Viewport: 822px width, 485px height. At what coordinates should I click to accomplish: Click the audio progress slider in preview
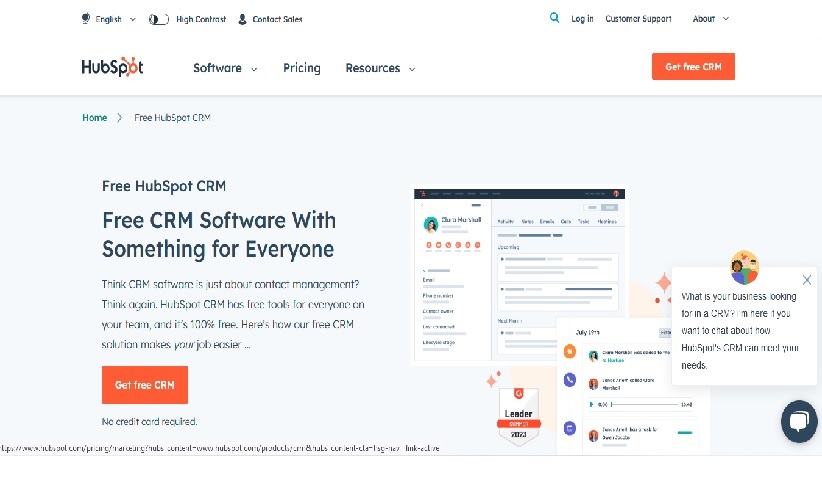point(644,404)
